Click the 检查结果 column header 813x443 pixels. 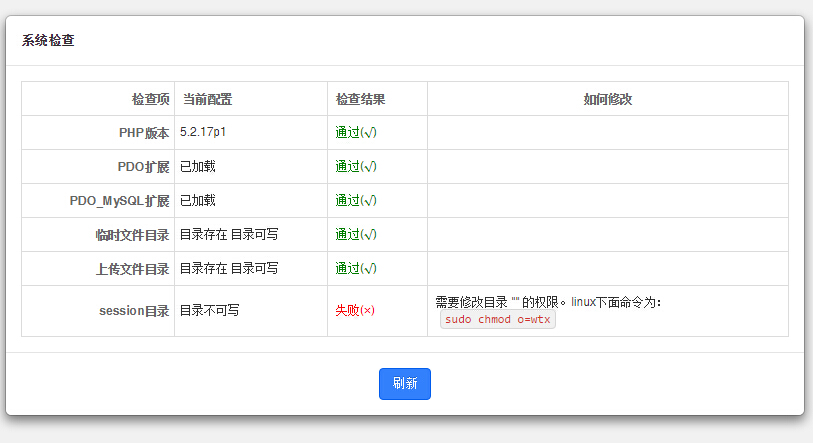(x=361, y=99)
